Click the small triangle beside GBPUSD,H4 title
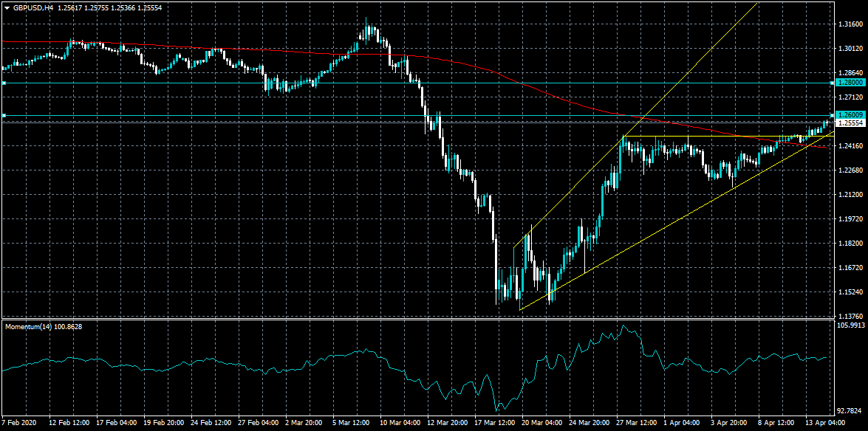 tap(7, 7)
